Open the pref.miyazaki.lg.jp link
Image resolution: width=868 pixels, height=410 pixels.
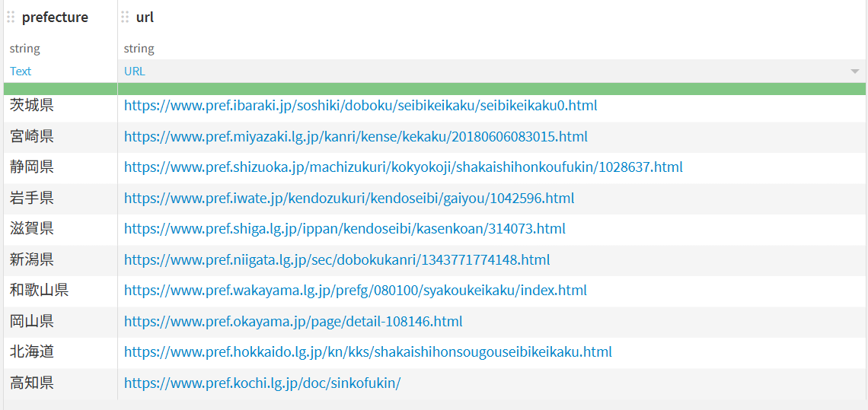pyautogui.click(x=356, y=136)
